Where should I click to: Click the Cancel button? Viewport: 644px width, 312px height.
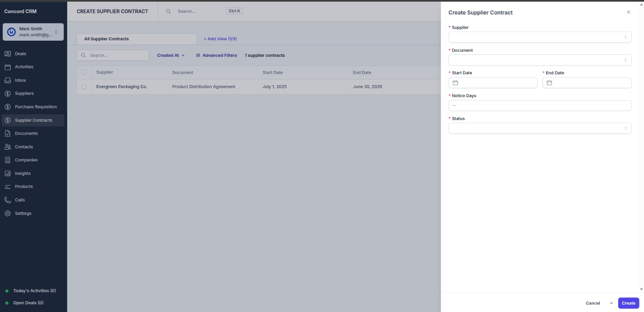click(592, 303)
